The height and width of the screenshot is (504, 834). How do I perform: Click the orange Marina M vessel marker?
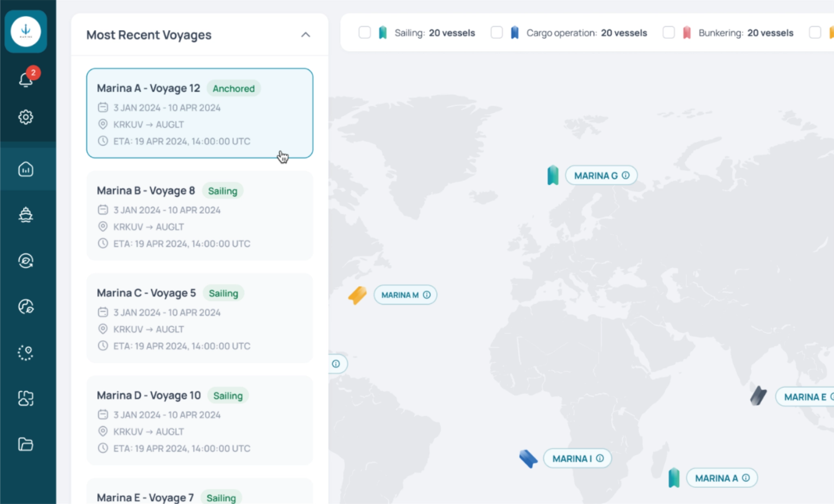(358, 295)
